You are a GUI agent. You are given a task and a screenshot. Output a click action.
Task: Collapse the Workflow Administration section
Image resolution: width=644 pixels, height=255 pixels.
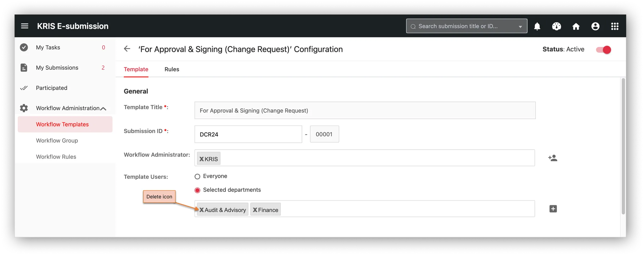(103, 108)
